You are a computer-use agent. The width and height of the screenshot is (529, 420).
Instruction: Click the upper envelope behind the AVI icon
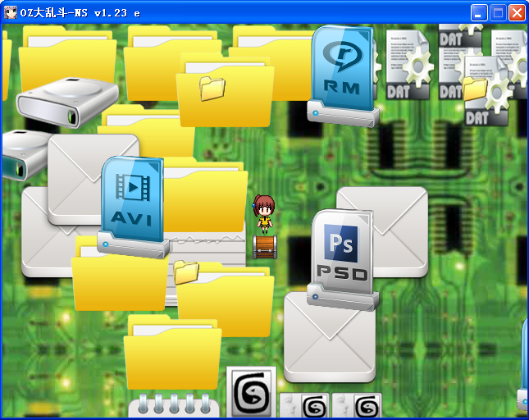click(76, 179)
